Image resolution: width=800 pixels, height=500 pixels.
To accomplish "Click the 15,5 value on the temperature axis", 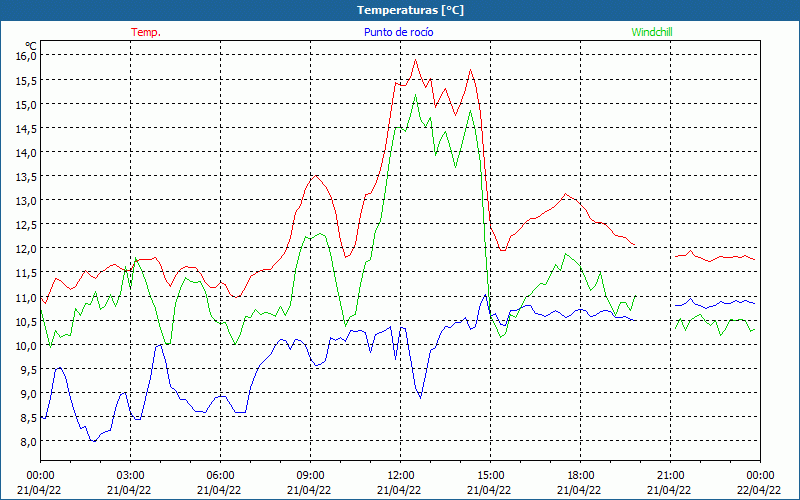I will [26, 80].
